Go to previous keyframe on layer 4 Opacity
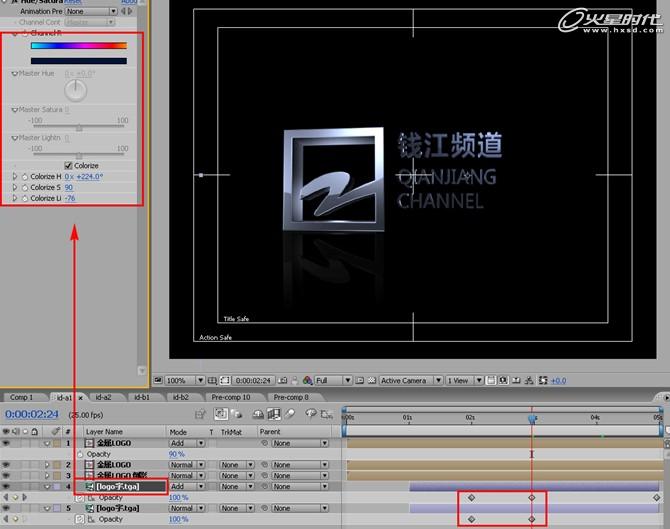 pos(6,497)
